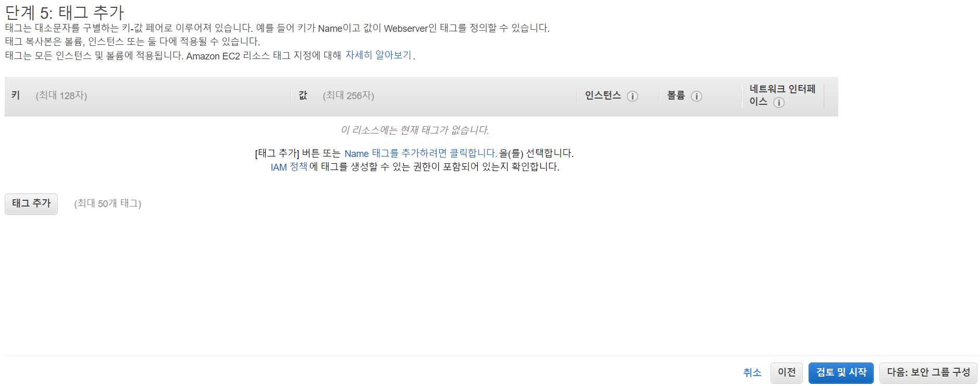Click the 네트워크 인터페이스 column header label
The width and height of the screenshot is (980, 386).
[x=782, y=95]
